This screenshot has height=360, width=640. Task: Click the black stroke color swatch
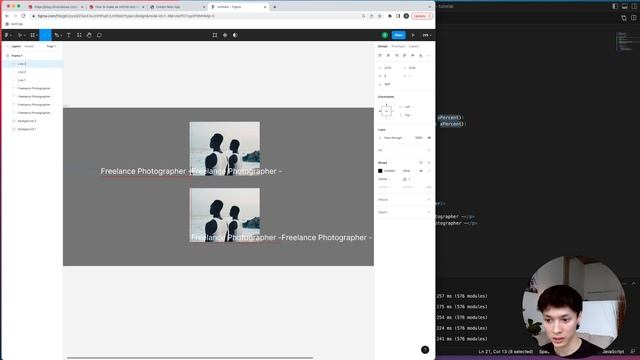click(380, 171)
